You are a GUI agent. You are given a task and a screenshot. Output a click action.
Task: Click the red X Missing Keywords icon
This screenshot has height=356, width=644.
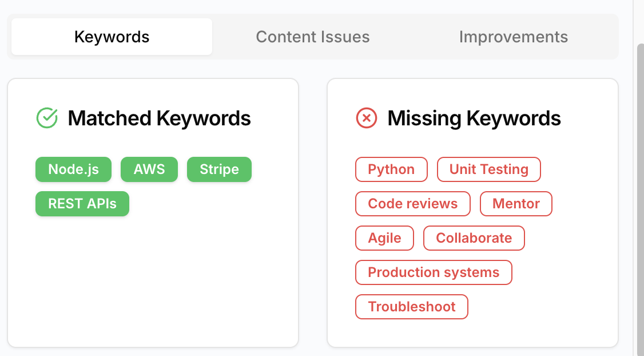[x=367, y=118]
